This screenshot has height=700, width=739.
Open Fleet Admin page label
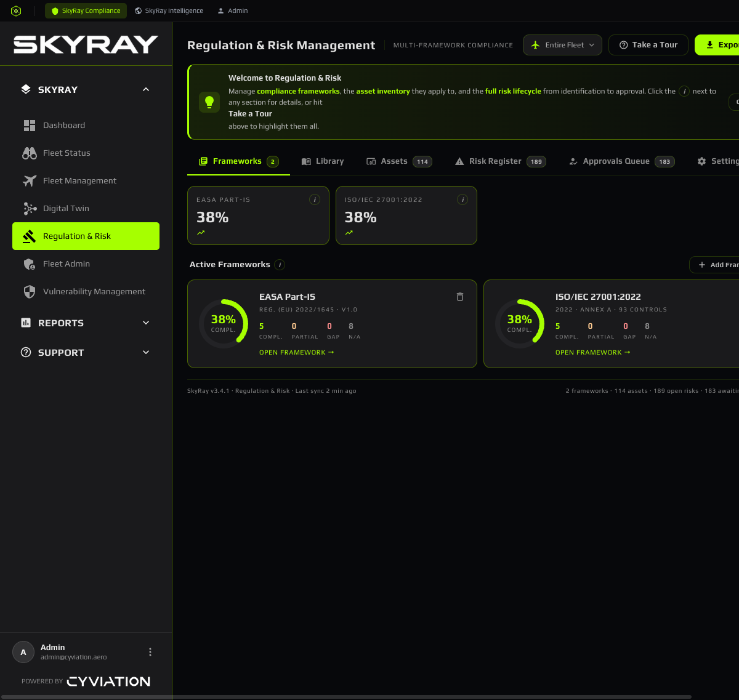(67, 264)
